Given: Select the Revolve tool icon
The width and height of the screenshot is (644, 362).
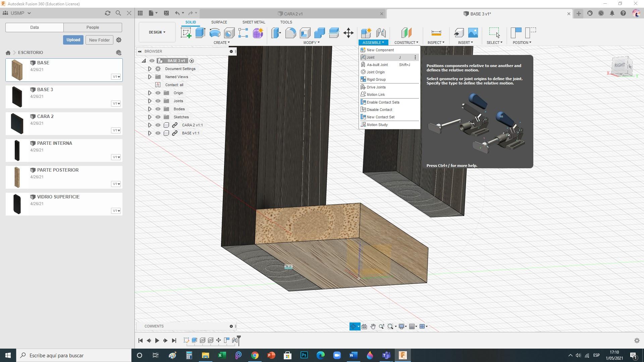Looking at the screenshot, I should (215, 33).
